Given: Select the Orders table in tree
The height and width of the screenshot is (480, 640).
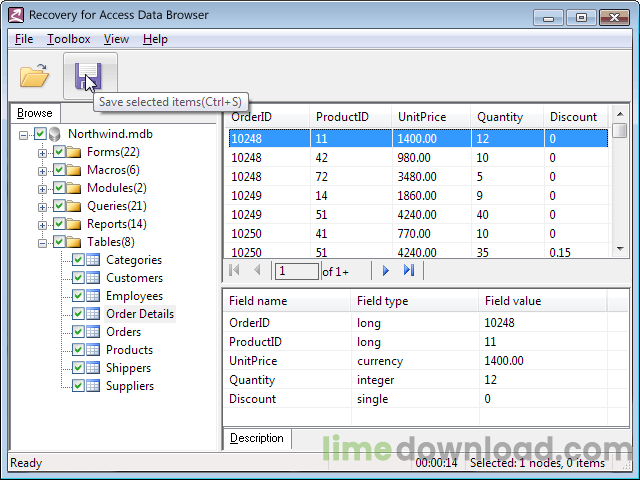Looking at the screenshot, I should 123,332.
